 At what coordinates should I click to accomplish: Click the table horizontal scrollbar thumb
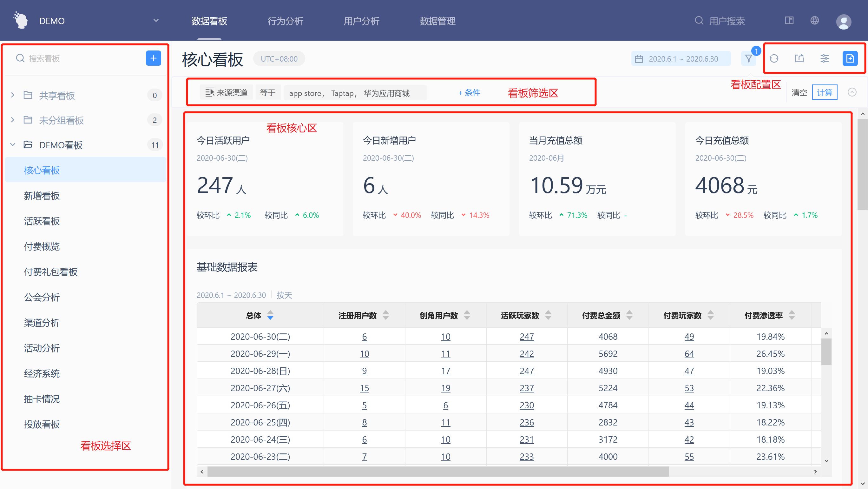pos(438,472)
